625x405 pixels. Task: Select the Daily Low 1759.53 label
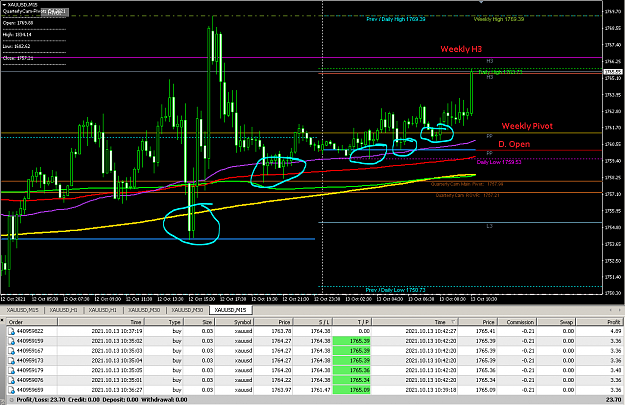pyautogui.click(x=499, y=162)
